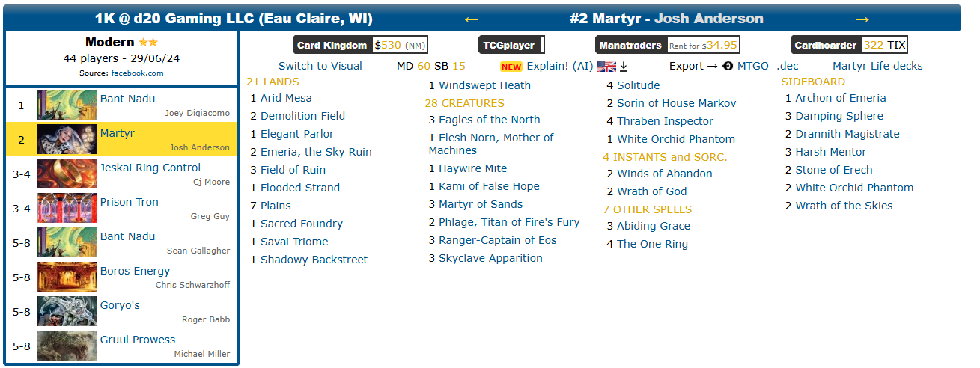The height and width of the screenshot is (368, 980).
Task: Click the Card Kingdom price button
Action: pos(361,45)
